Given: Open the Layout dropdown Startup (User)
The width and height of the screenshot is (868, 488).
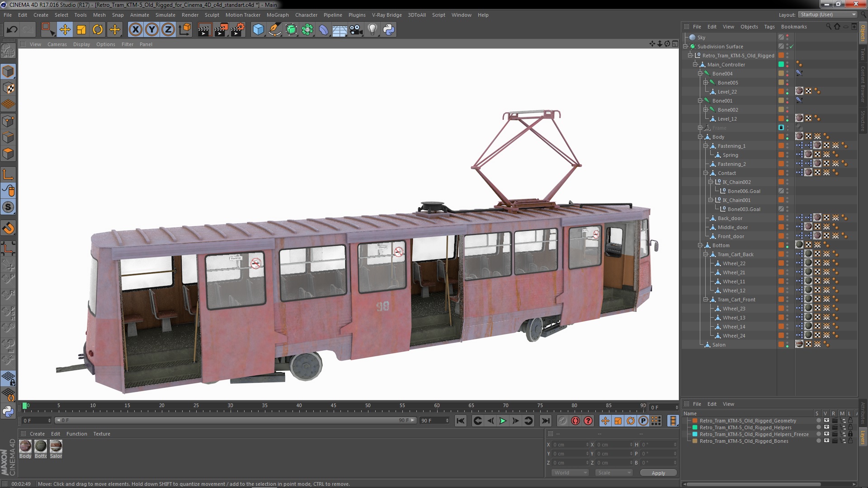Looking at the screenshot, I should tap(827, 15).
